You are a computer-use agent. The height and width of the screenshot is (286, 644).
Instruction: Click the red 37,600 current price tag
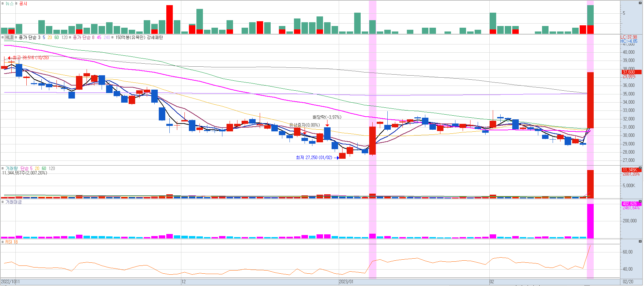631,72
